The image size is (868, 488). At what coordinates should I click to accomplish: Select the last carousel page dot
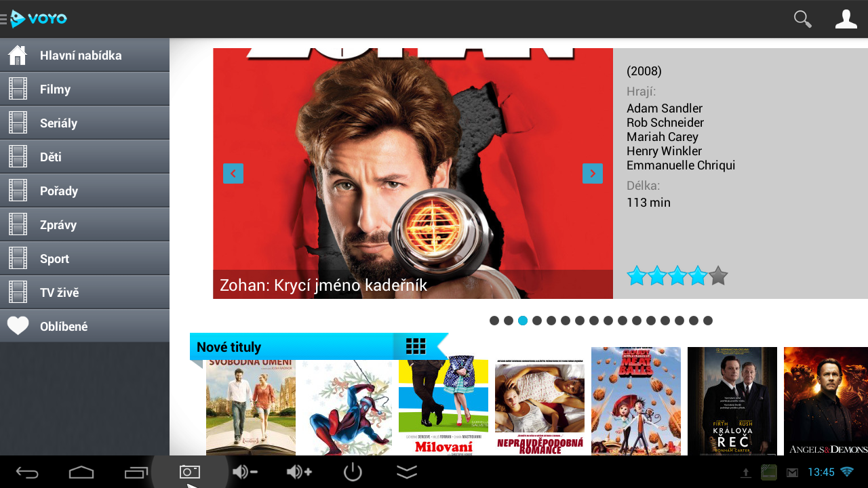(708, 321)
